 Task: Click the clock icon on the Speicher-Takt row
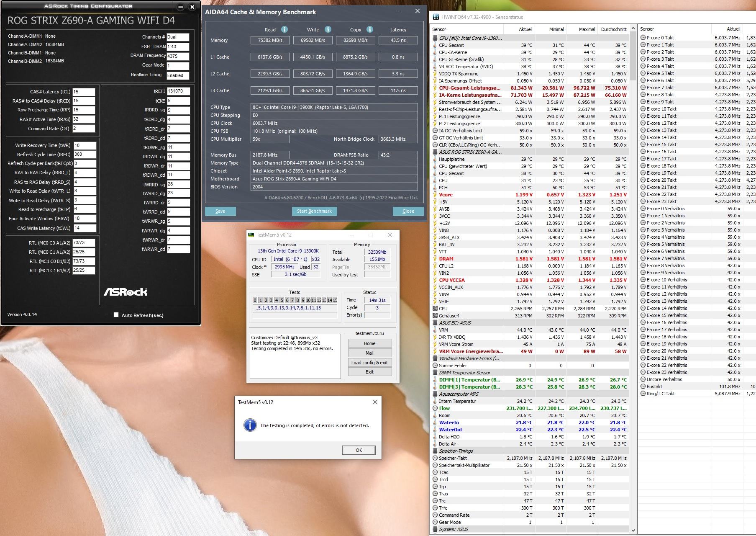point(435,458)
